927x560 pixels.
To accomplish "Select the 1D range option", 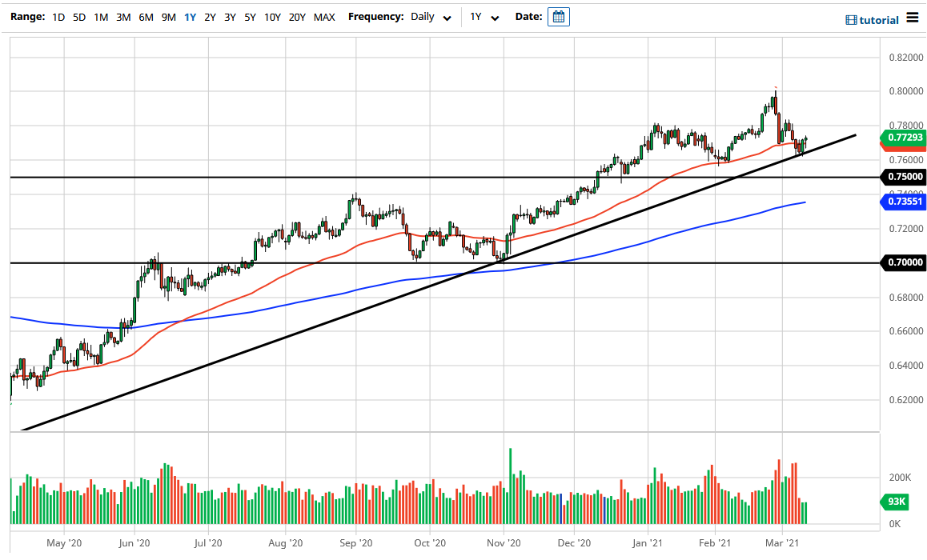I will click(58, 17).
